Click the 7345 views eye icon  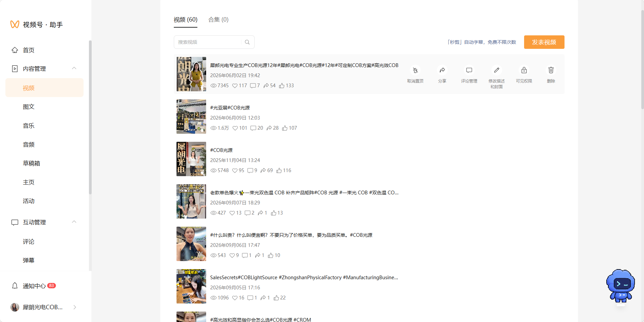(x=213, y=86)
